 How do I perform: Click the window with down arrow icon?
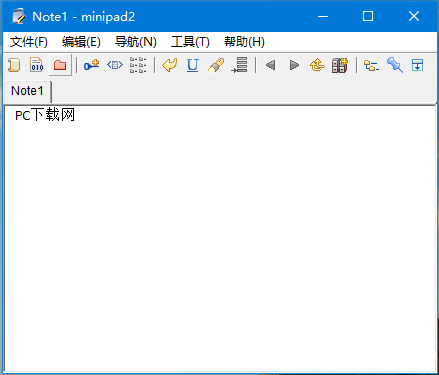click(417, 65)
